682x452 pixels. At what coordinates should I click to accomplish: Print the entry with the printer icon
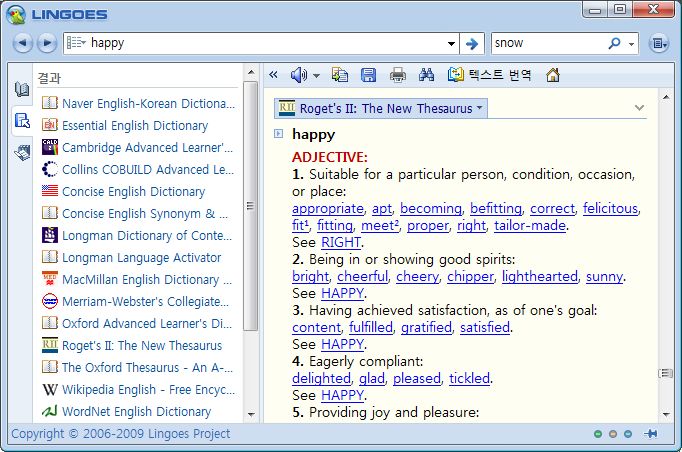(x=398, y=75)
